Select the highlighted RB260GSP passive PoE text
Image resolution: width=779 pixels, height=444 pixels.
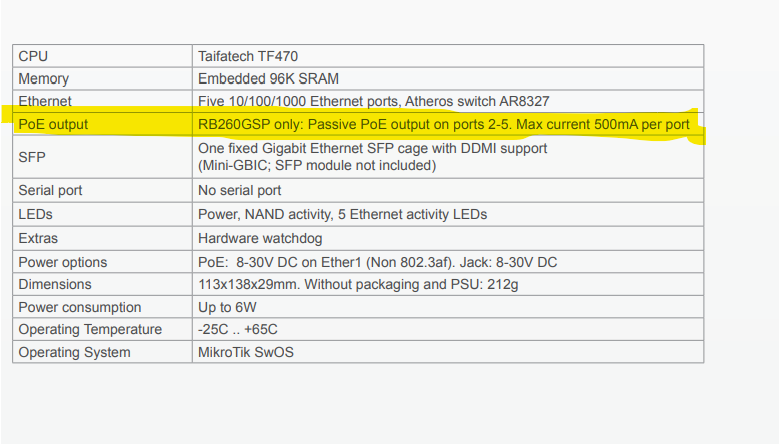(443, 124)
